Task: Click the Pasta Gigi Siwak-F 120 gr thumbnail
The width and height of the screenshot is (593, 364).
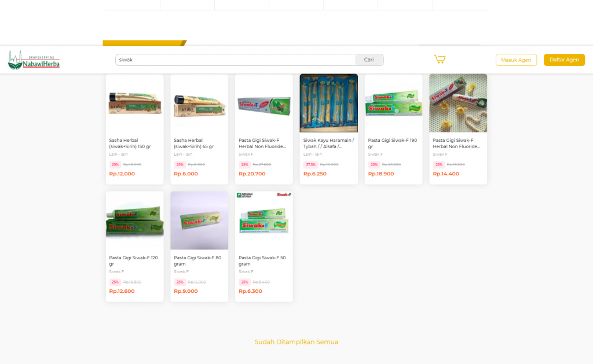Action: pos(134,220)
